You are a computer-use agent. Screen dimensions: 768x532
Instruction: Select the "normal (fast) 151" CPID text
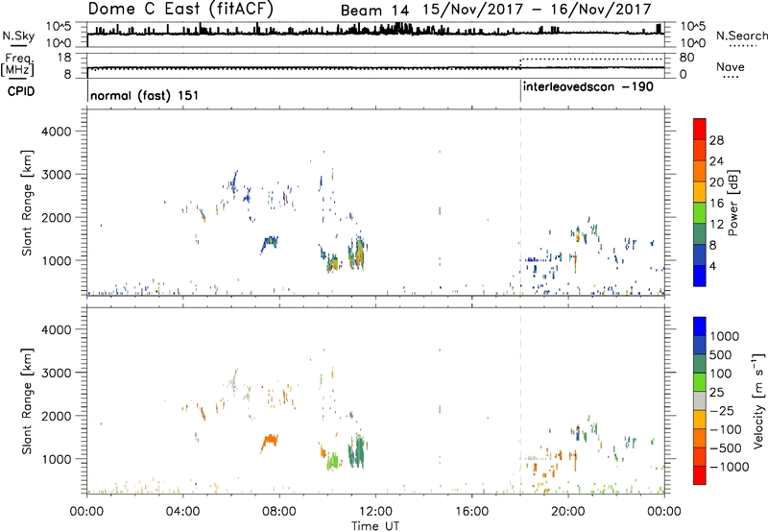[x=145, y=95]
